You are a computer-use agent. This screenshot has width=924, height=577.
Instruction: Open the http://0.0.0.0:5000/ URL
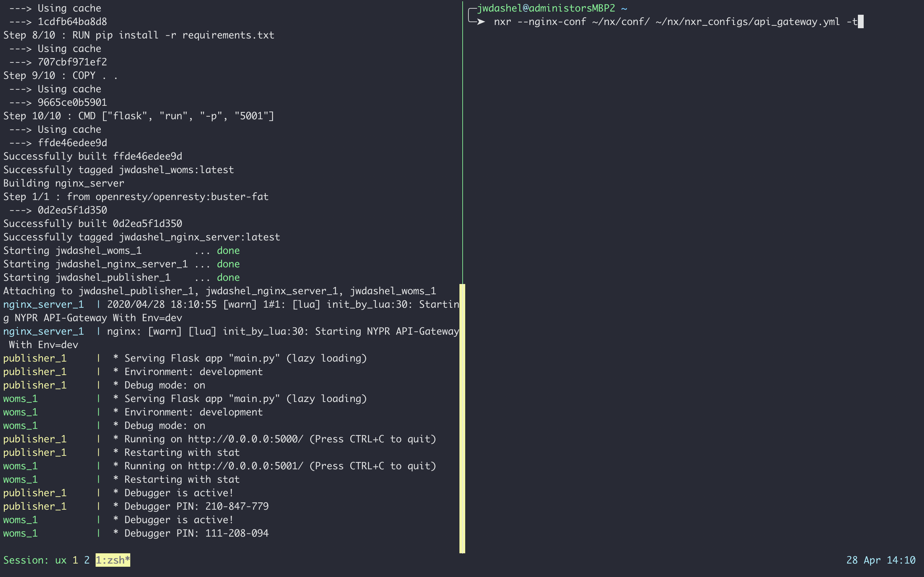point(245,439)
